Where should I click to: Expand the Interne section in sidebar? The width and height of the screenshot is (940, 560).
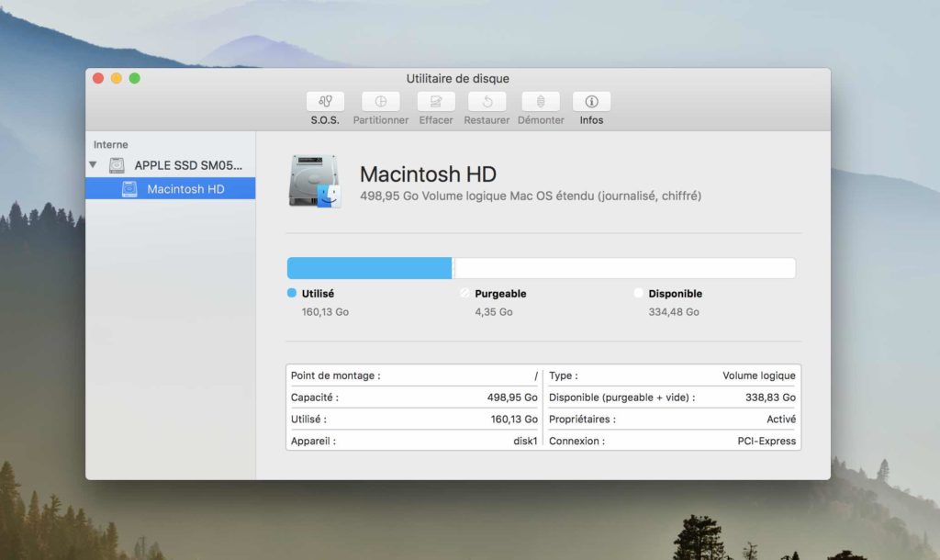point(104,144)
